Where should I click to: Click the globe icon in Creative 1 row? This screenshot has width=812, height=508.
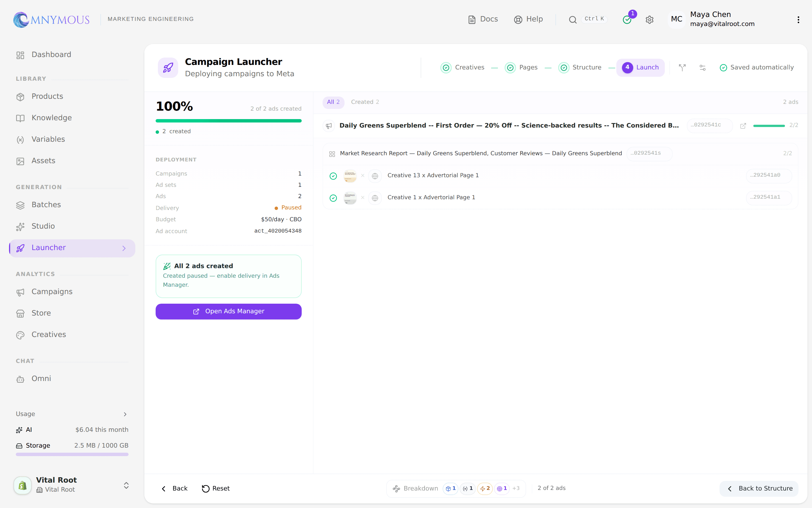click(375, 198)
